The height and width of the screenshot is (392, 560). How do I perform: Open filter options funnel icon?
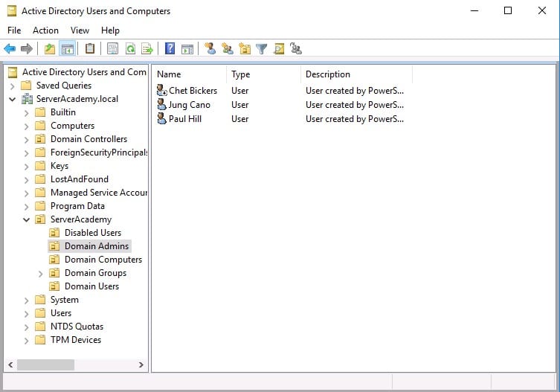pyautogui.click(x=262, y=48)
